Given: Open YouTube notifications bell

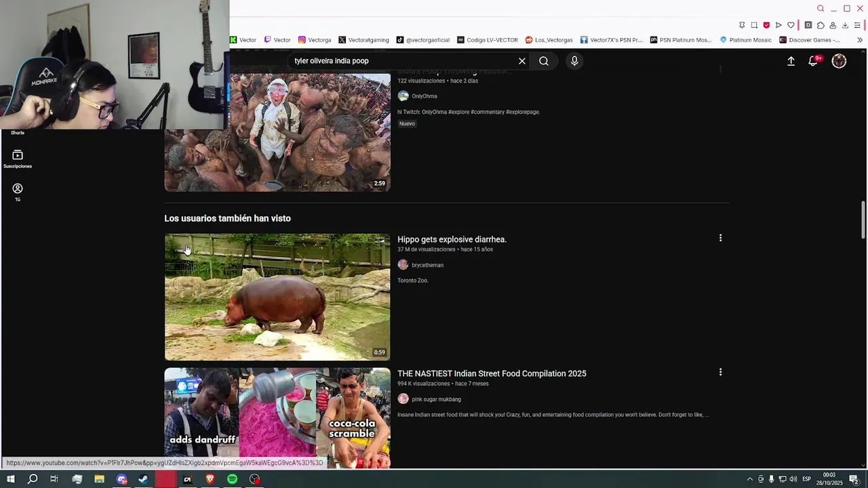Looking at the screenshot, I should pos(813,61).
